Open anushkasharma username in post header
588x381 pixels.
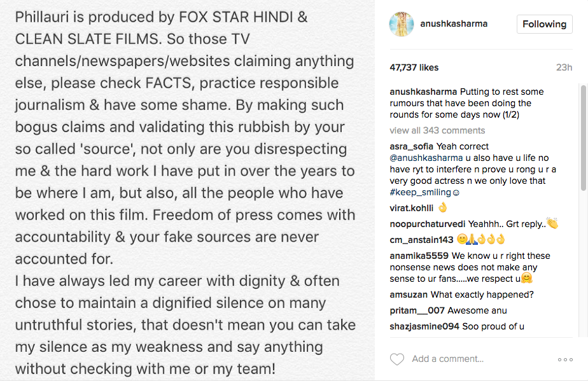[454, 24]
